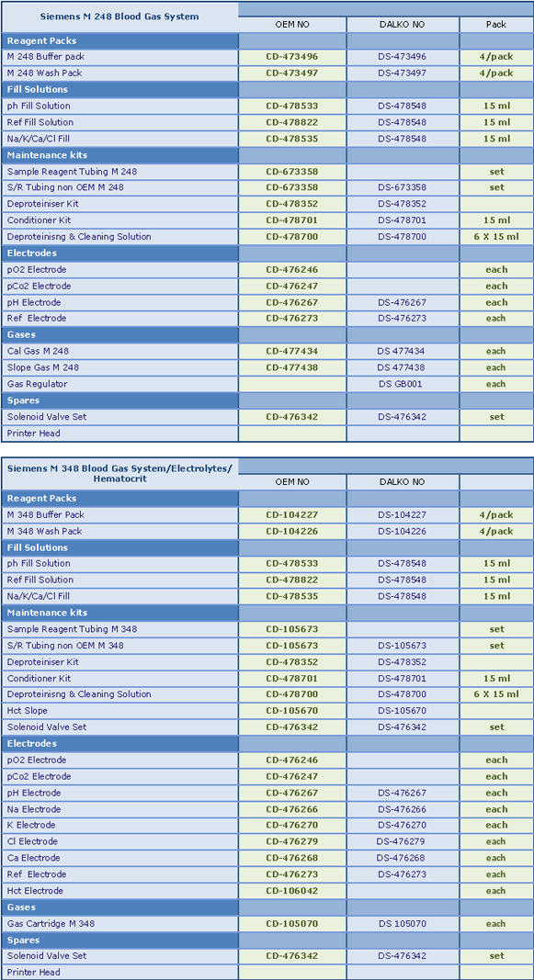Click the DALKO NO column header in second table

[x=402, y=482]
